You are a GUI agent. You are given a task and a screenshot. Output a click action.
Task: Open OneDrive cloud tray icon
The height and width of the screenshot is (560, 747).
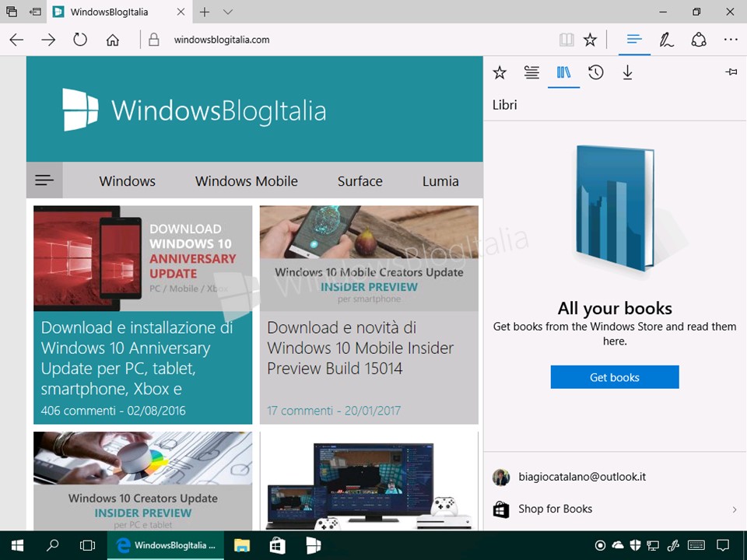(617, 545)
